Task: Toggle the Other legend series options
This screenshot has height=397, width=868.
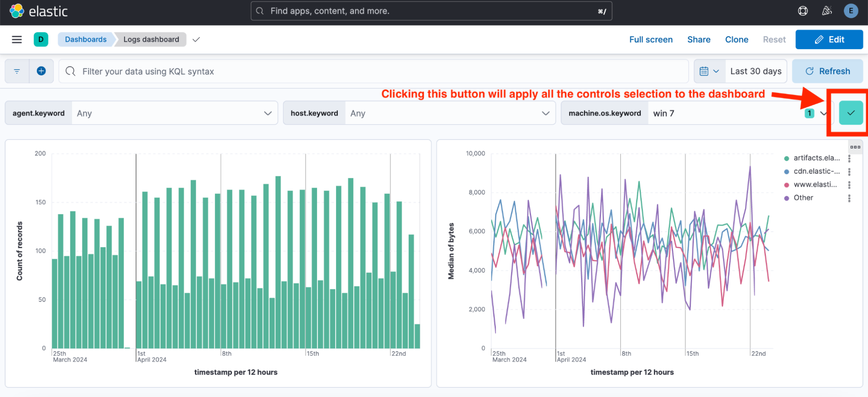Action: point(849,198)
